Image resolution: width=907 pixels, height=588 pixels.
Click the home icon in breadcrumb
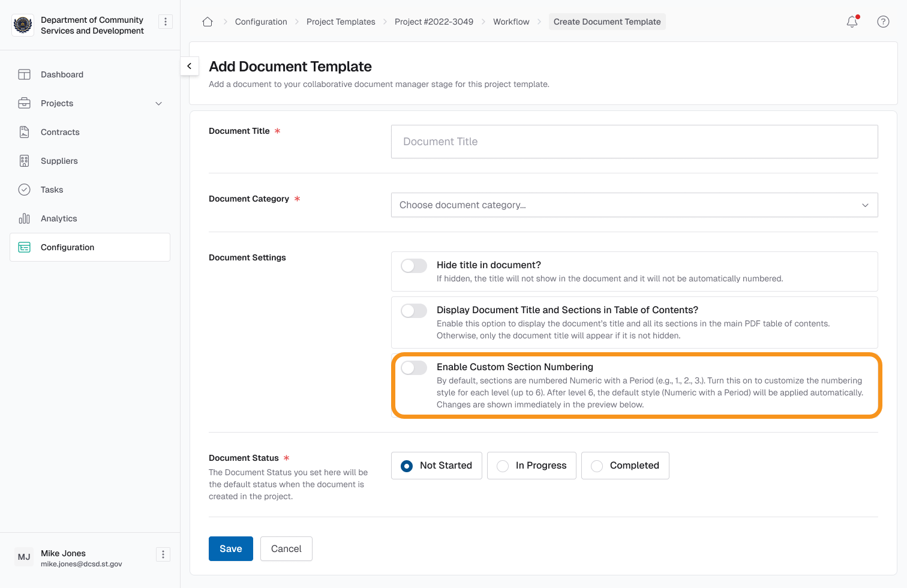pos(208,22)
